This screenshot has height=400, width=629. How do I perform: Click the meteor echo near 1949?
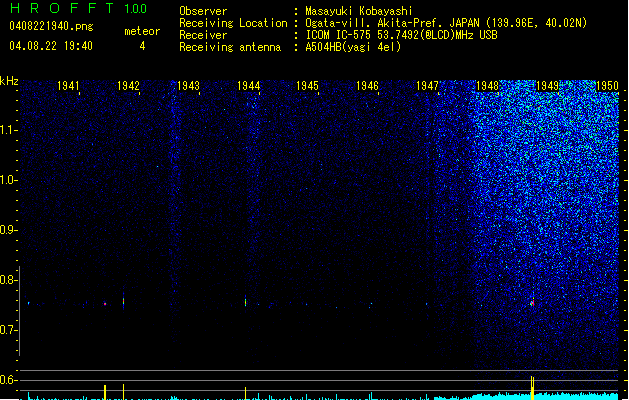[532, 303]
